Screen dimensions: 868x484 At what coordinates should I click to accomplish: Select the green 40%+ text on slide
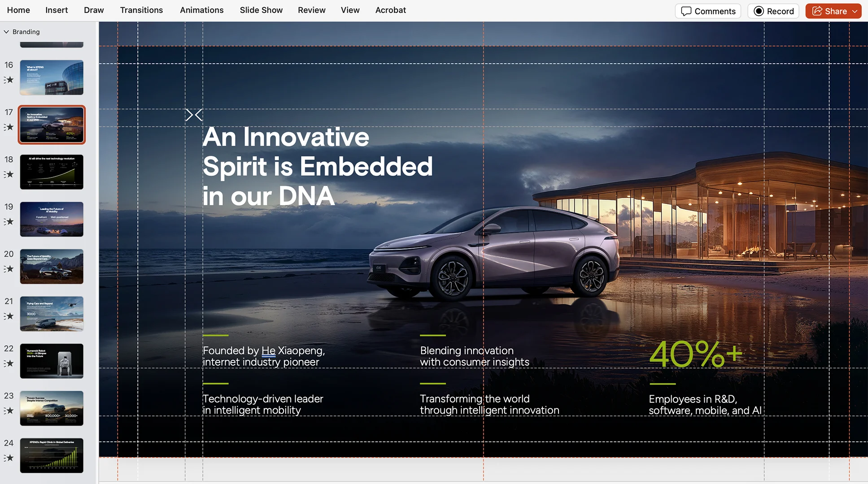[x=695, y=354]
